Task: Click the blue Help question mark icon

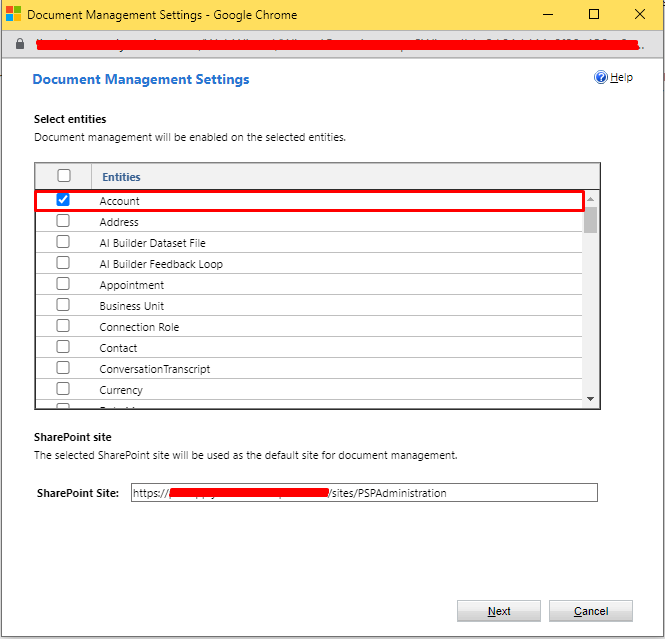Action: tap(601, 78)
